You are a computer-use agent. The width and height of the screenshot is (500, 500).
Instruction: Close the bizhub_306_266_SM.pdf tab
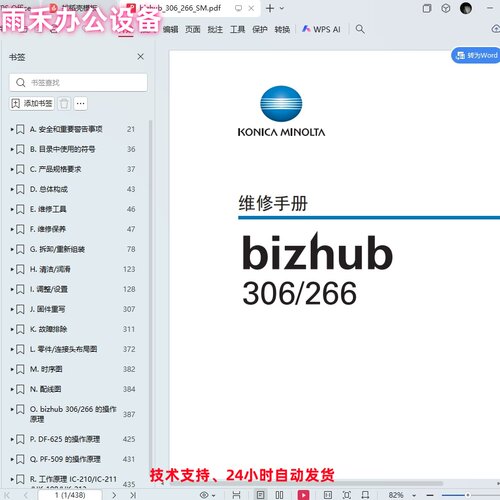251,8
